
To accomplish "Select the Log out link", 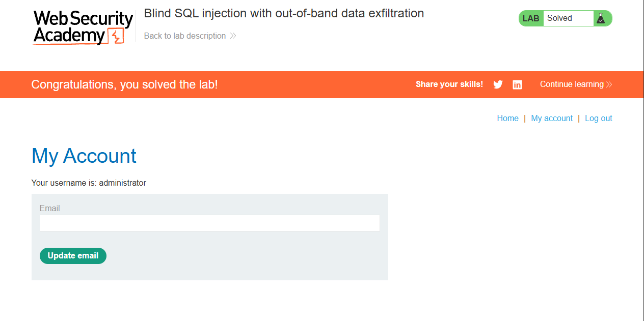I will coord(599,118).
